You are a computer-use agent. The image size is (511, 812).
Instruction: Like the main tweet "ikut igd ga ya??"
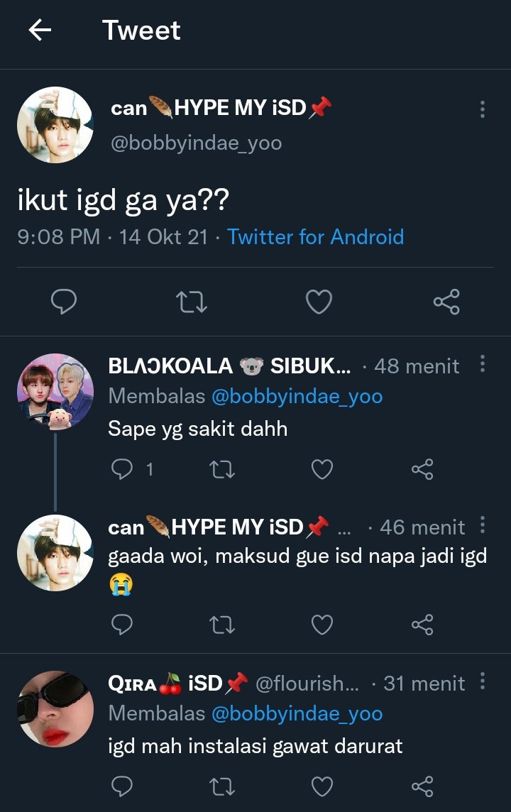[319, 302]
